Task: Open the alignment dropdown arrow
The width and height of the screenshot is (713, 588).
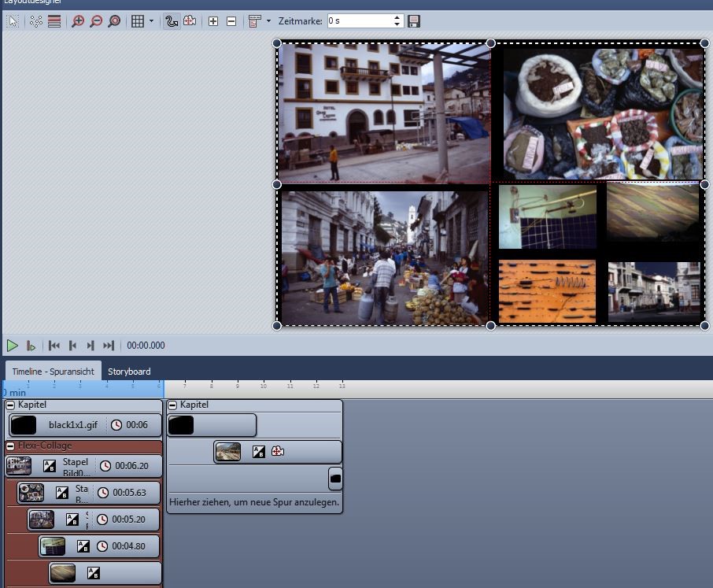Action: 268,21
